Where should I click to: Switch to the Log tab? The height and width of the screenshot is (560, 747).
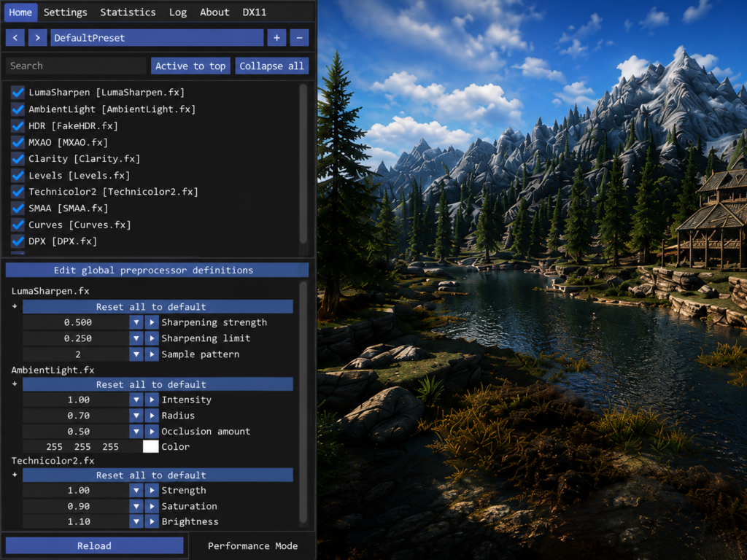point(178,12)
